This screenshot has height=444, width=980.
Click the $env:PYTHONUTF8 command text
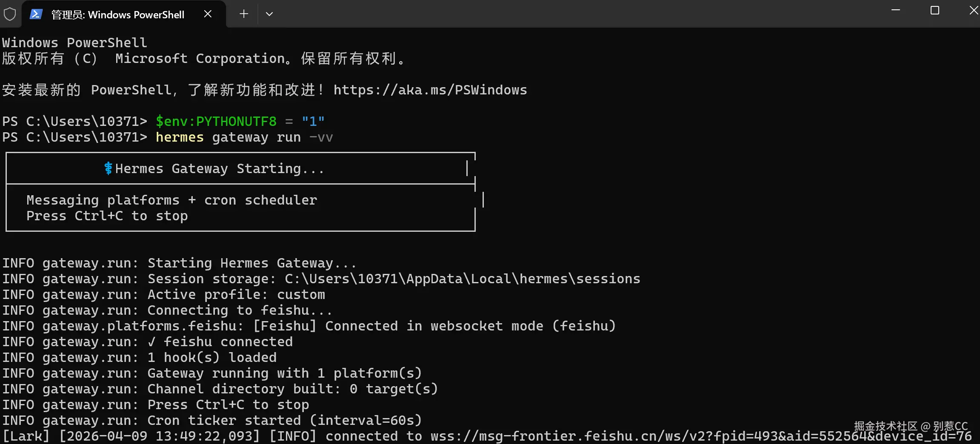(x=216, y=122)
